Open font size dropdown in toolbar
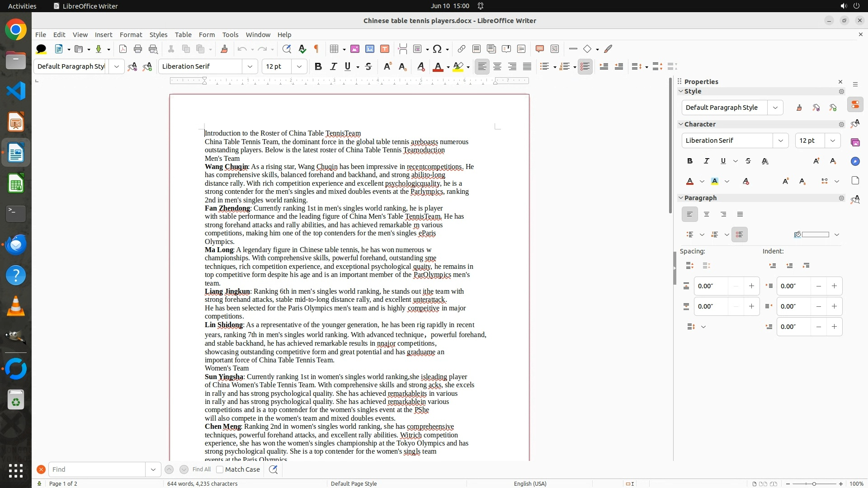868x488 pixels. [299, 66]
